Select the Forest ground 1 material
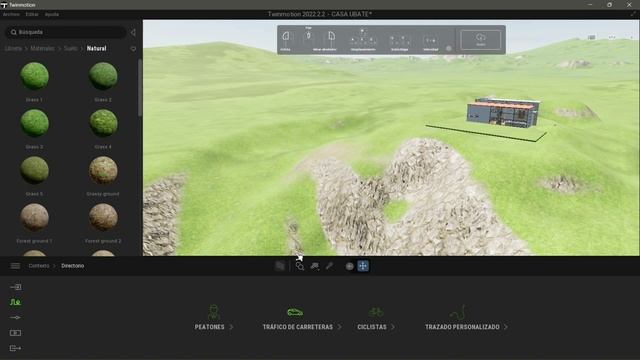Image resolution: width=640 pixels, height=360 pixels. pyautogui.click(x=34, y=217)
